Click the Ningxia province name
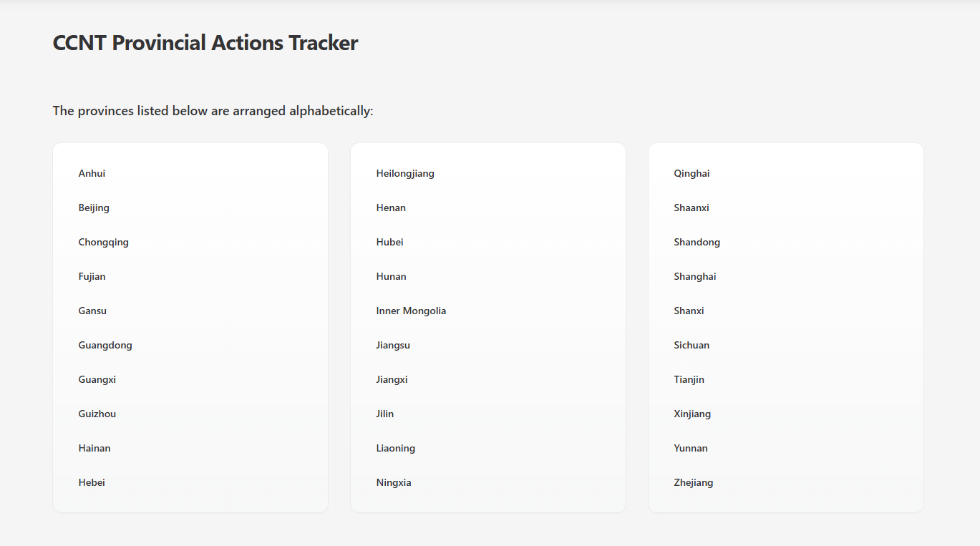Screen dimensions: 980x546 [x=394, y=482]
